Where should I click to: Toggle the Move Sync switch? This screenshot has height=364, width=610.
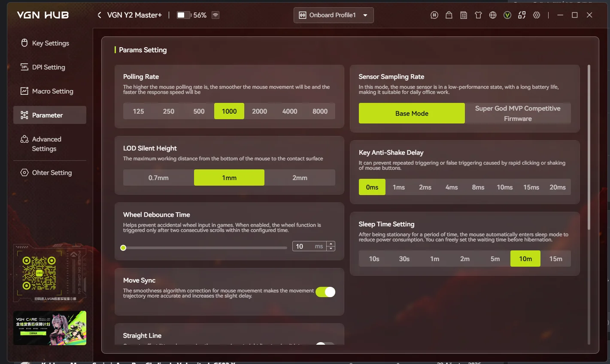pos(325,292)
